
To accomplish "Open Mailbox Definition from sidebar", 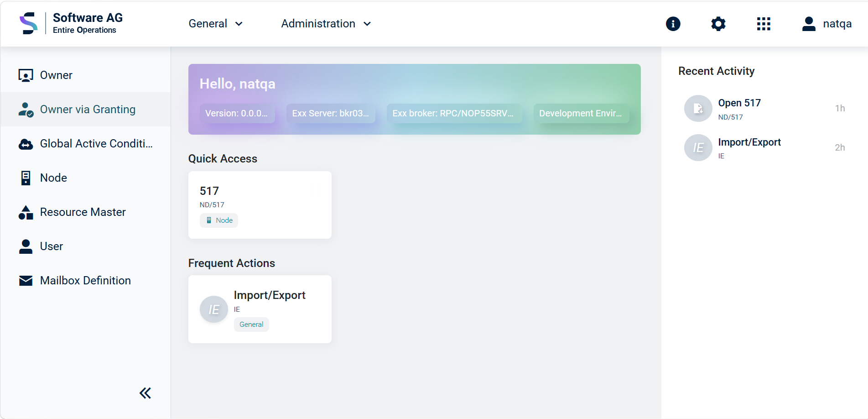I will click(86, 281).
